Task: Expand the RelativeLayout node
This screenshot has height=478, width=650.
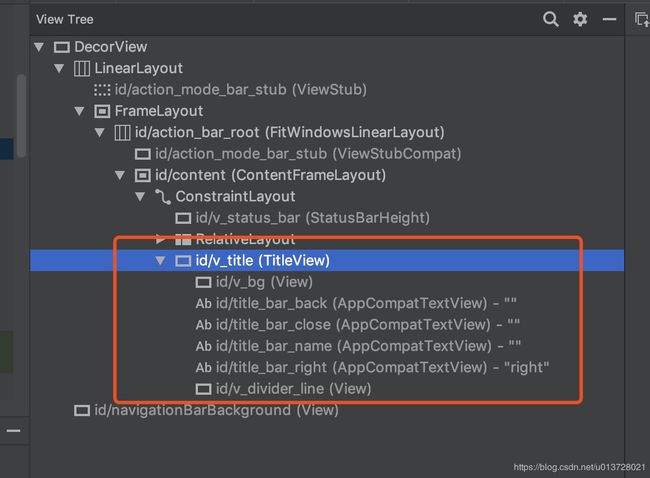Action: 161,239
